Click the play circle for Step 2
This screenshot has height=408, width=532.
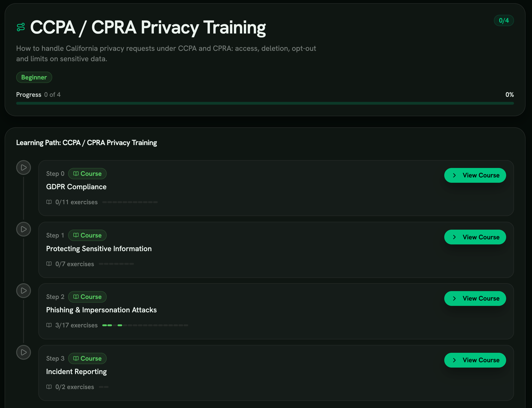click(24, 291)
